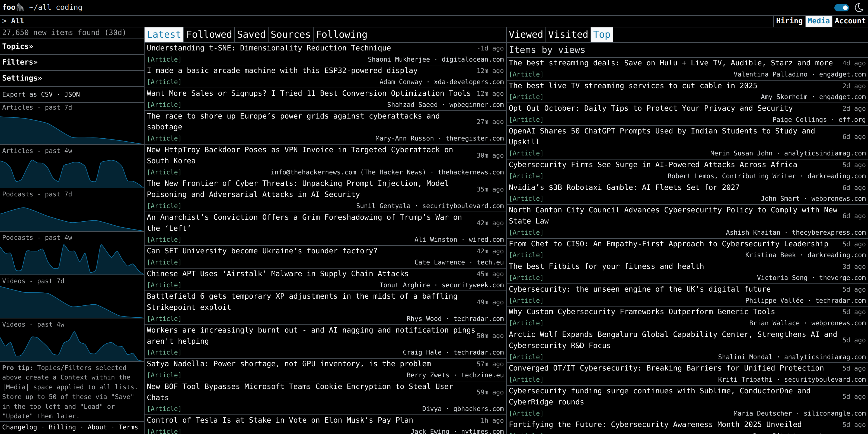Open the Viewed tab
Image resolution: width=868 pixels, height=434 pixels.
point(525,35)
